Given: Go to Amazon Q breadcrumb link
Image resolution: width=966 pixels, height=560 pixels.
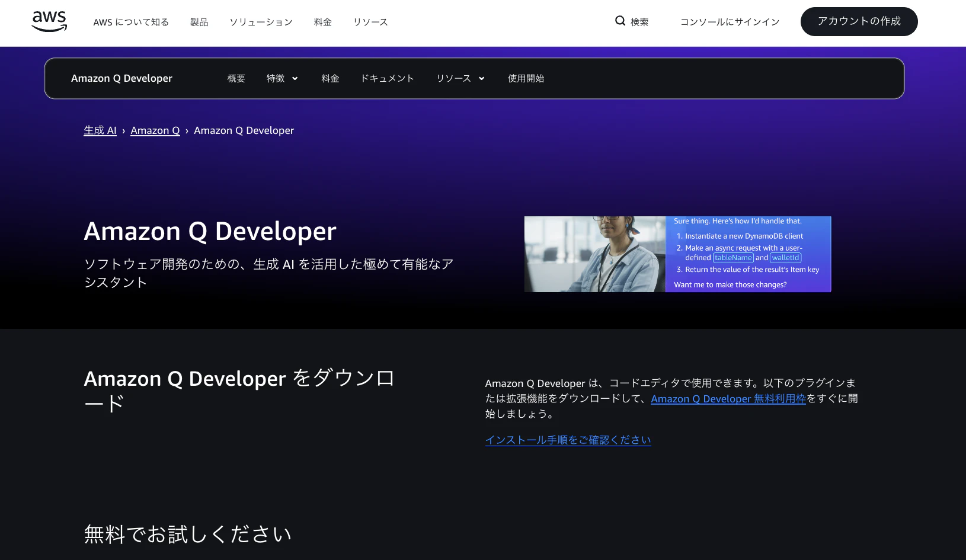Looking at the screenshot, I should coord(155,130).
